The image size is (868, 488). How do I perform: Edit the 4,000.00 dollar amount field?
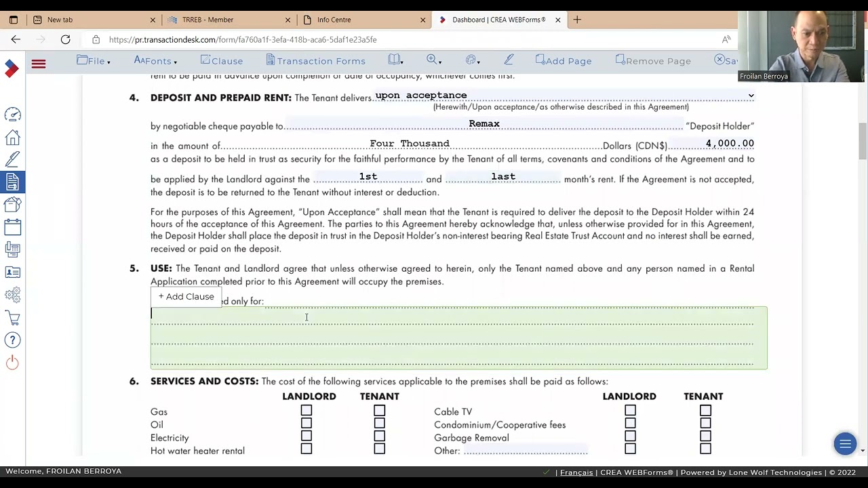(x=712, y=144)
